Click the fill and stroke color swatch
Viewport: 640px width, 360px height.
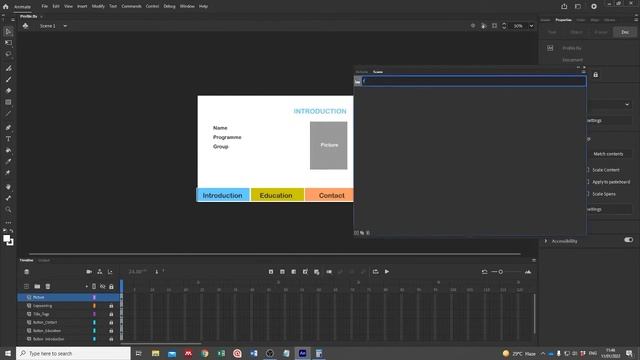tap(8, 240)
